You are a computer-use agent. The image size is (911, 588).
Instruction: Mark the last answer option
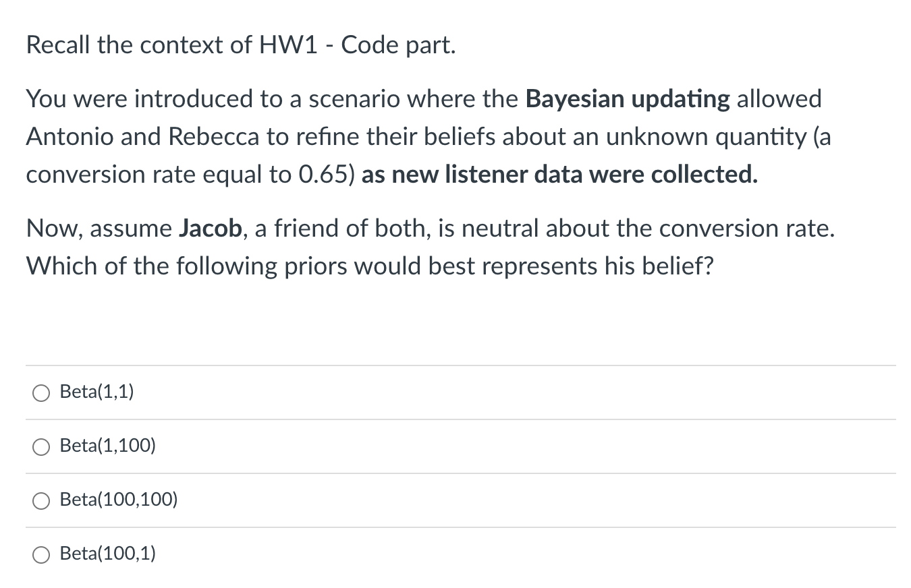point(42,554)
